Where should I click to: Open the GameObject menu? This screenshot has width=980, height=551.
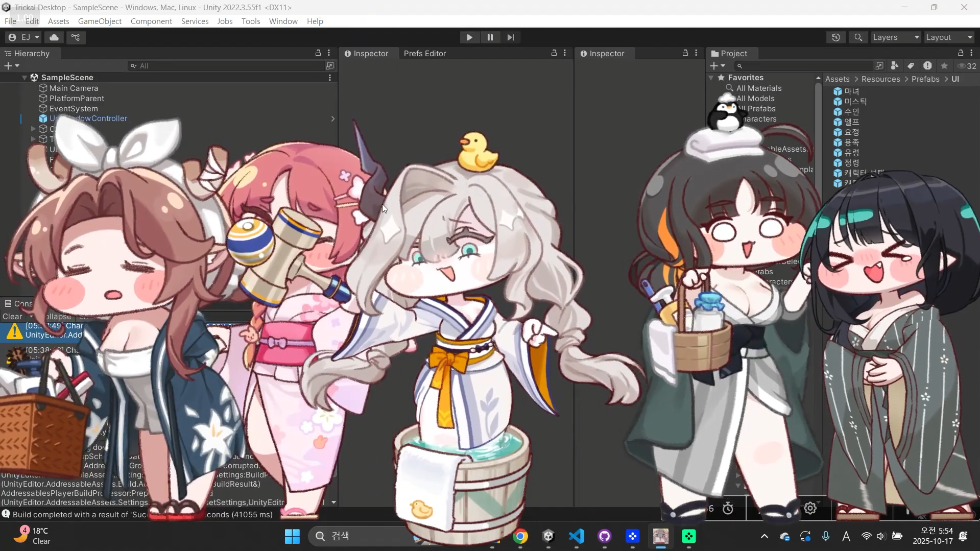pos(100,21)
